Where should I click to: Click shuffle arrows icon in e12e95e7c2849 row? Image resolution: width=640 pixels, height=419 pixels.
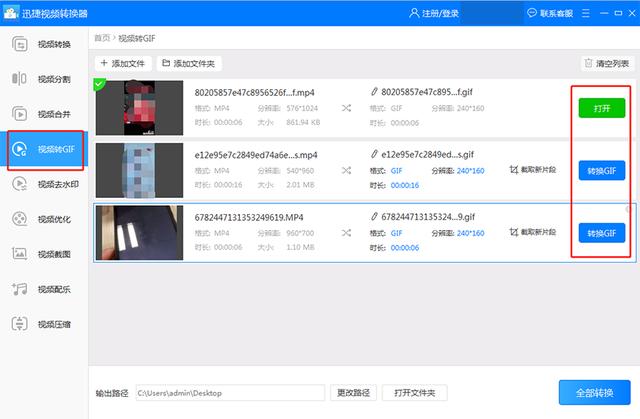coord(346,171)
